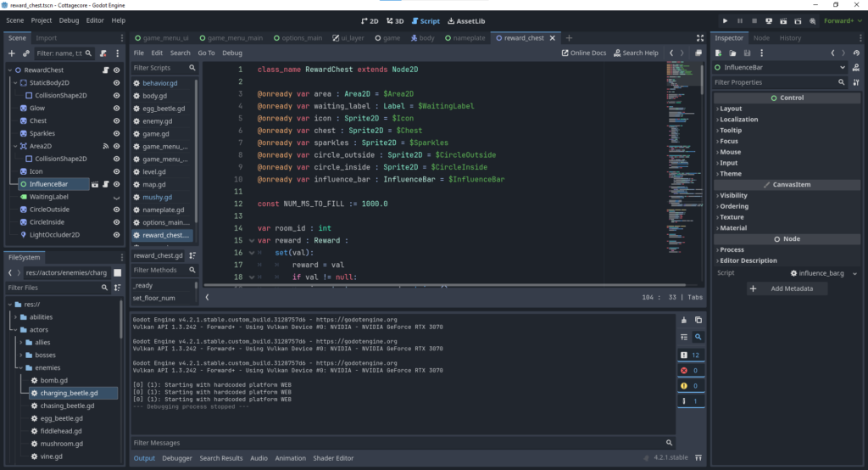This screenshot has height=470, width=868.
Task: Copy the output log contents
Action: [698, 320]
